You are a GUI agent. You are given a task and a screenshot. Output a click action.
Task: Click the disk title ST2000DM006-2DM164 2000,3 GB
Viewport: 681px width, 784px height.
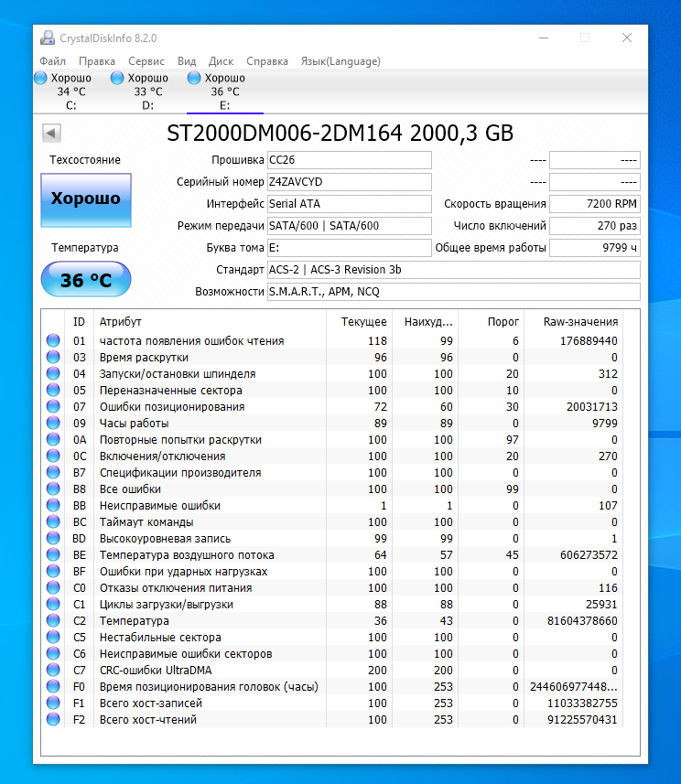pos(340,133)
